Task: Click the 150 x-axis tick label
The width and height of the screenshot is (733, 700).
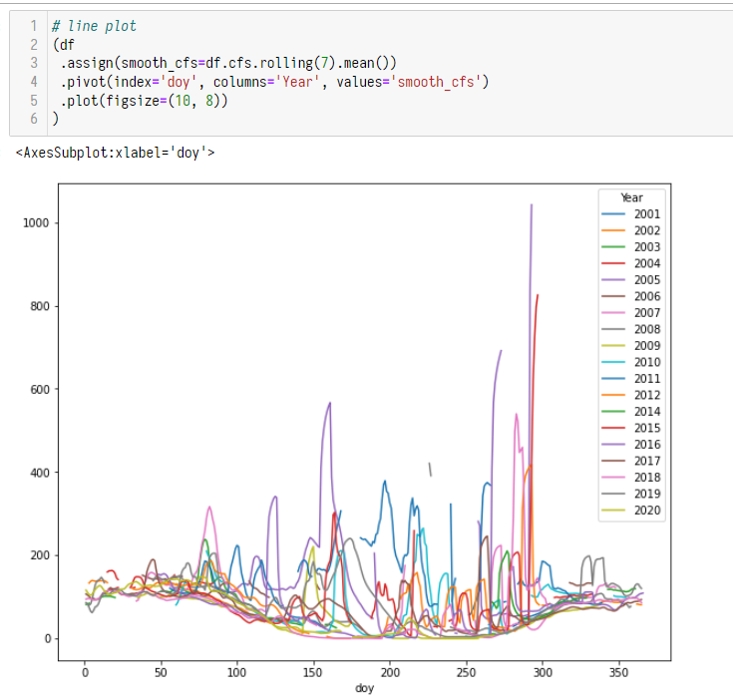Action: 313,673
